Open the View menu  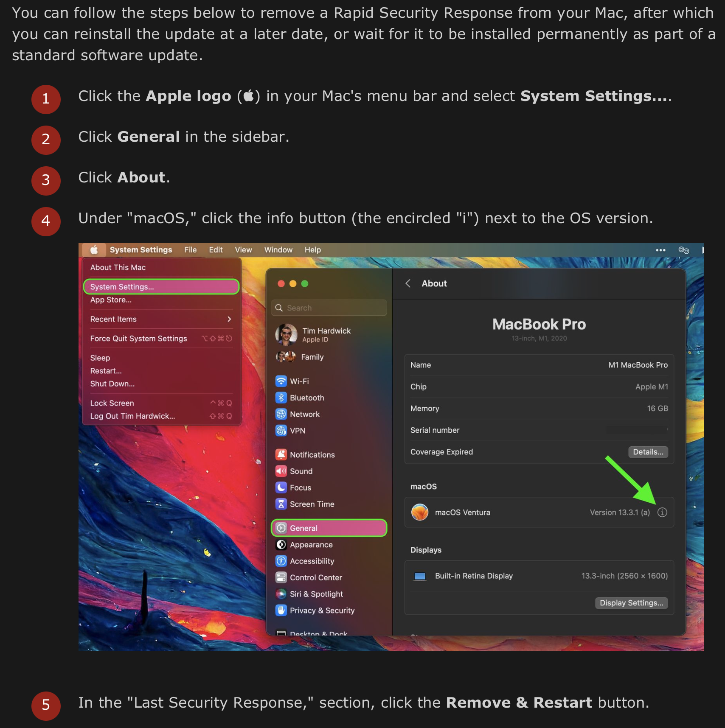(243, 250)
